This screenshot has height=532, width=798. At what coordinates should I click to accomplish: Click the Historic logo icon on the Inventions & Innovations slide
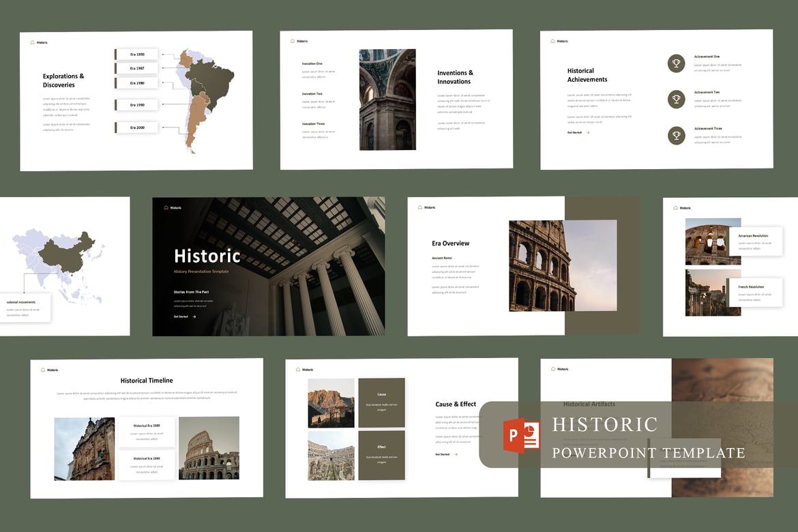pos(293,41)
